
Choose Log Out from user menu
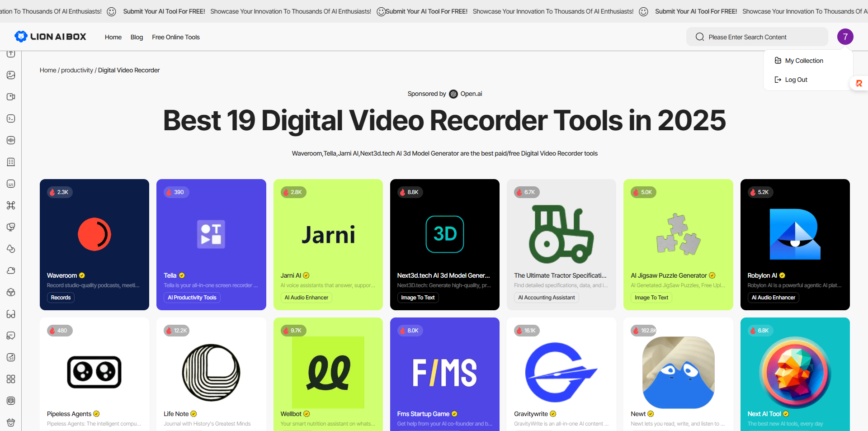[x=791, y=80]
